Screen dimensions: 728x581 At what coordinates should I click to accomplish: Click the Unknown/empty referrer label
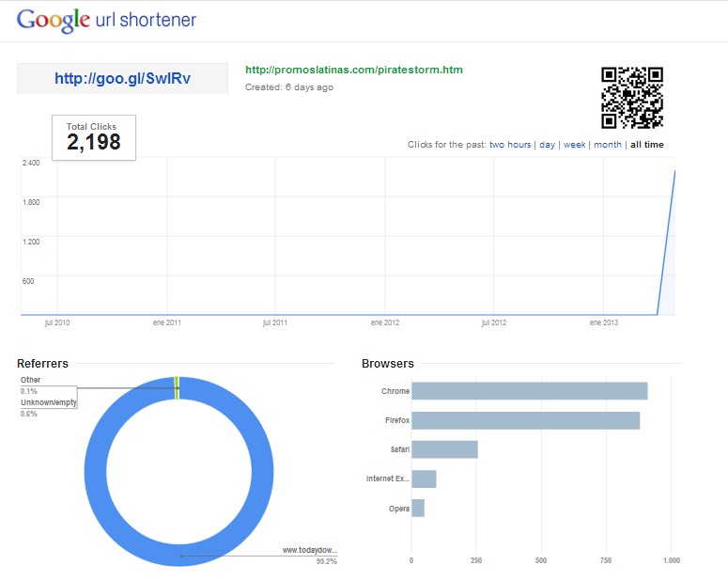point(49,402)
